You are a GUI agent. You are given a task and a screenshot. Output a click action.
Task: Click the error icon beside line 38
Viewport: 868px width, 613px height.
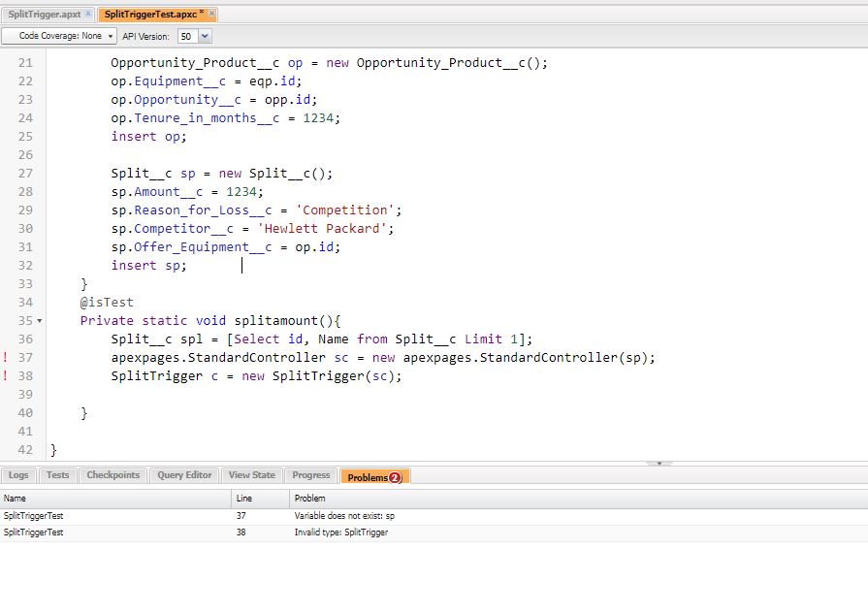pos(6,375)
